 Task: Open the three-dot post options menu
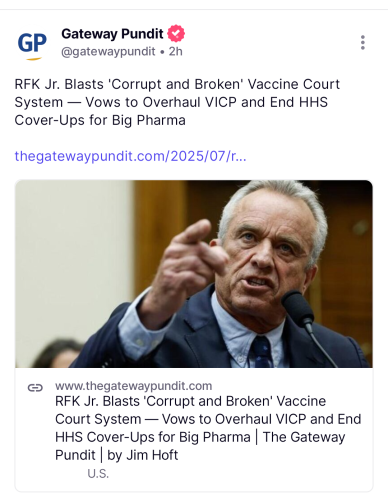[x=363, y=43]
